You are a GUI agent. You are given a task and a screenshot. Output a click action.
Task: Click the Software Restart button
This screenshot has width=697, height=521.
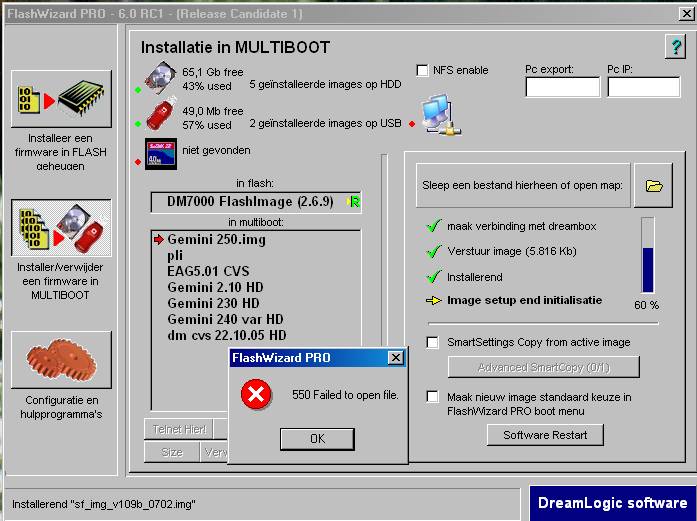[x=545, y=435]
